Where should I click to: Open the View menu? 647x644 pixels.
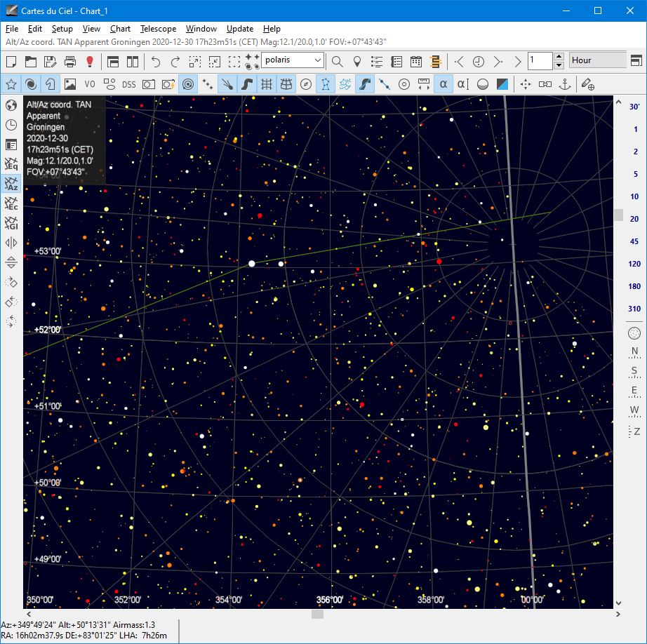[x=91, y=29]
